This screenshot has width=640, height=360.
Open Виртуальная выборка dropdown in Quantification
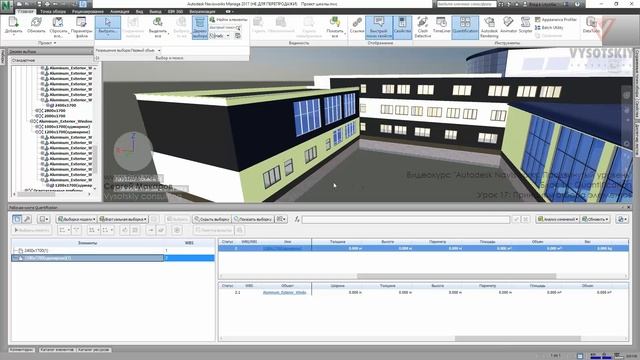(123, 219)
